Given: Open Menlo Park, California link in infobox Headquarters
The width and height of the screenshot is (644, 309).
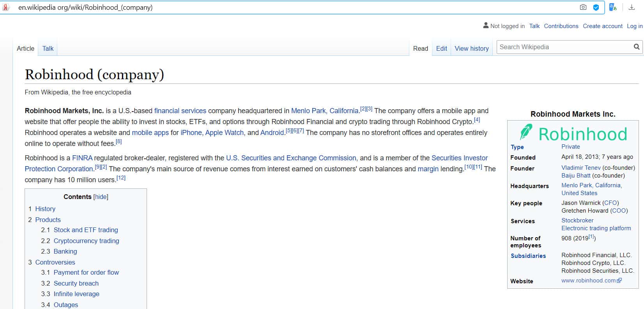Looking at the screenshot, I should (591, 185).
